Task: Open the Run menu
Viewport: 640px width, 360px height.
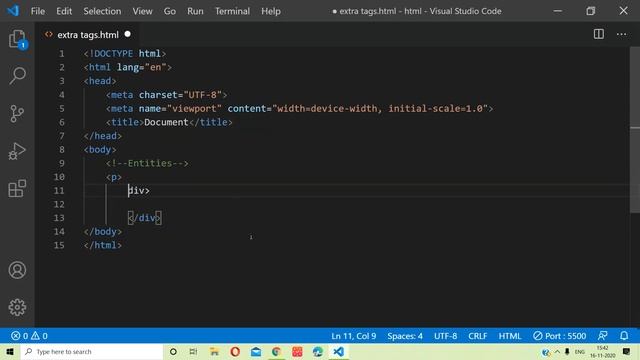Action: [x=195, y=11]
